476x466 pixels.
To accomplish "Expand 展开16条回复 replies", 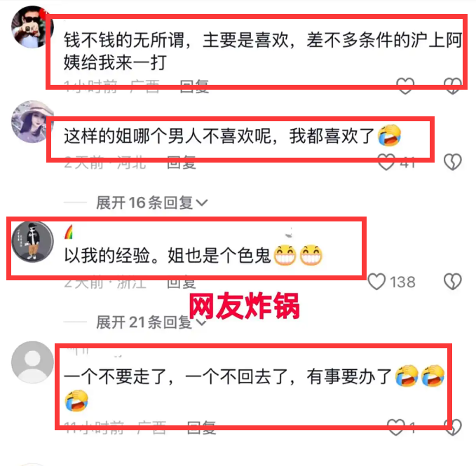I will [152, 203].
